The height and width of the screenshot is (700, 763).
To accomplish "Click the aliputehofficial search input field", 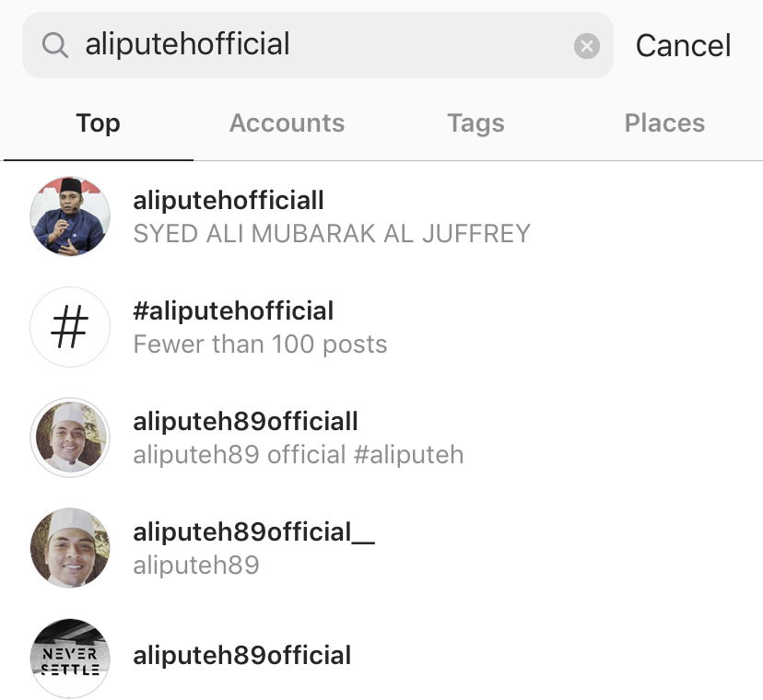I will click(x=313, y=45).
